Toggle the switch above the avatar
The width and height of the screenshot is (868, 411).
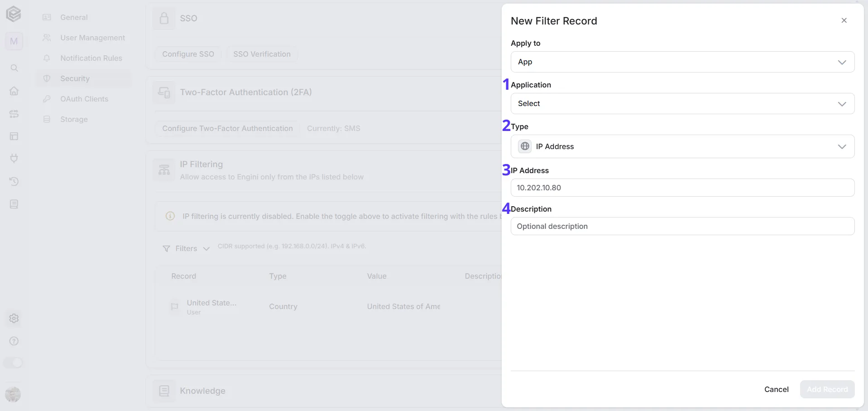coord(13,363)
